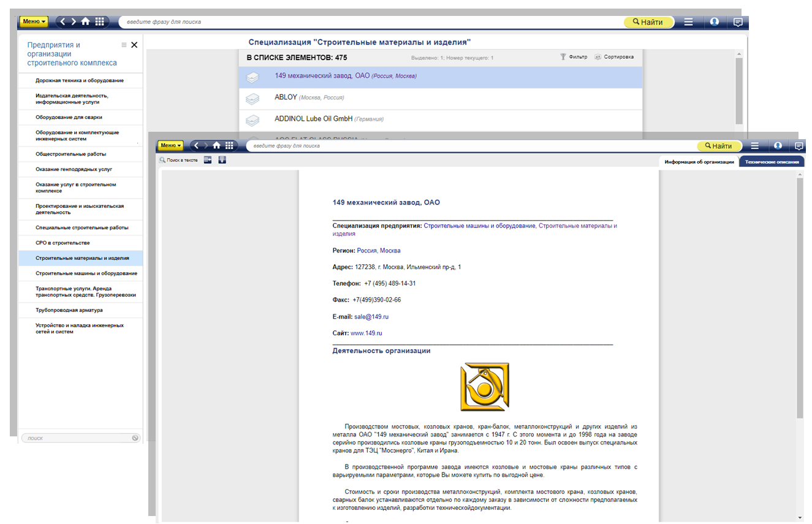Select Оказание генподрядных услуг category

click(80, 169)
